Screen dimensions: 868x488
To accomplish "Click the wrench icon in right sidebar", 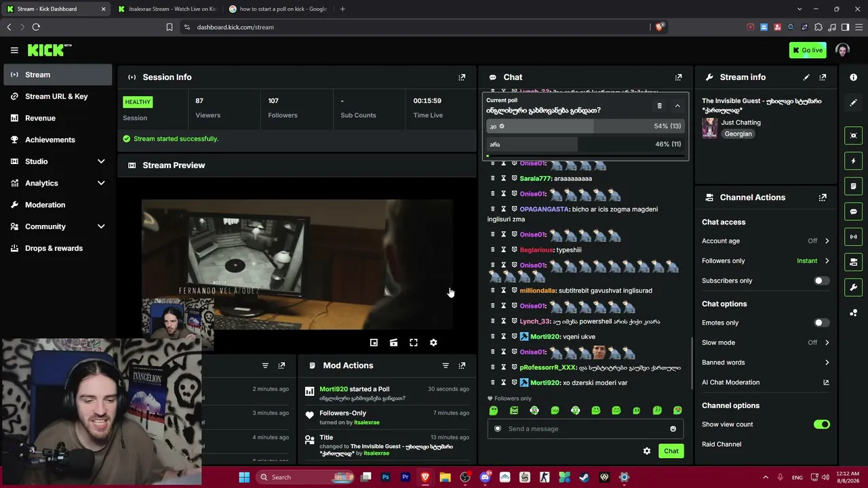I will (853, 287).
